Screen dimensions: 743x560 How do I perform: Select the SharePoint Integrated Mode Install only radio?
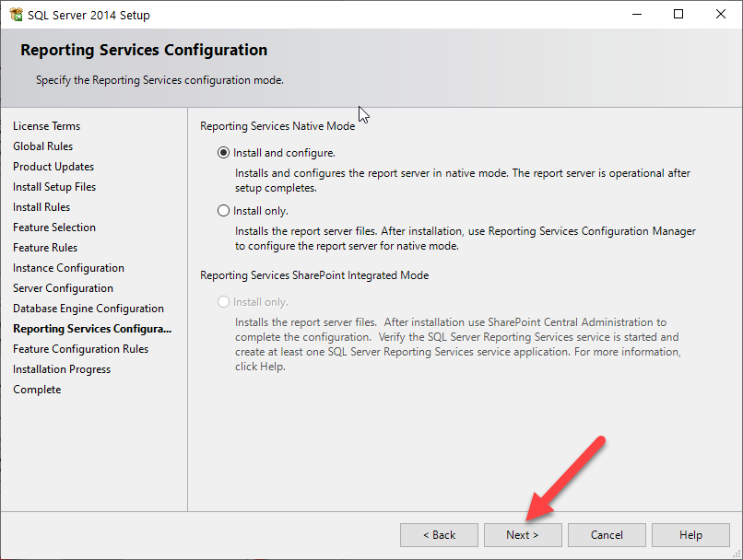[223, 302]
